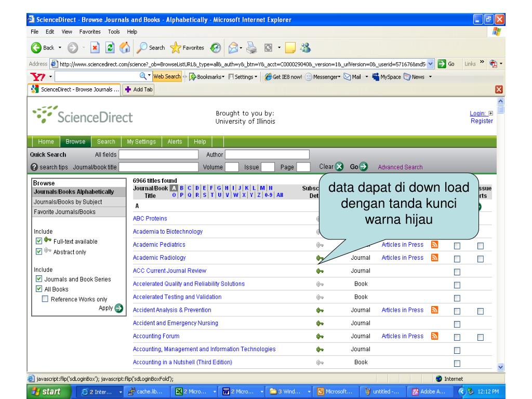Screen dimensions: 532x399
Task: Click the Back navigation arrow icon
Action: (x=36, y=48)
